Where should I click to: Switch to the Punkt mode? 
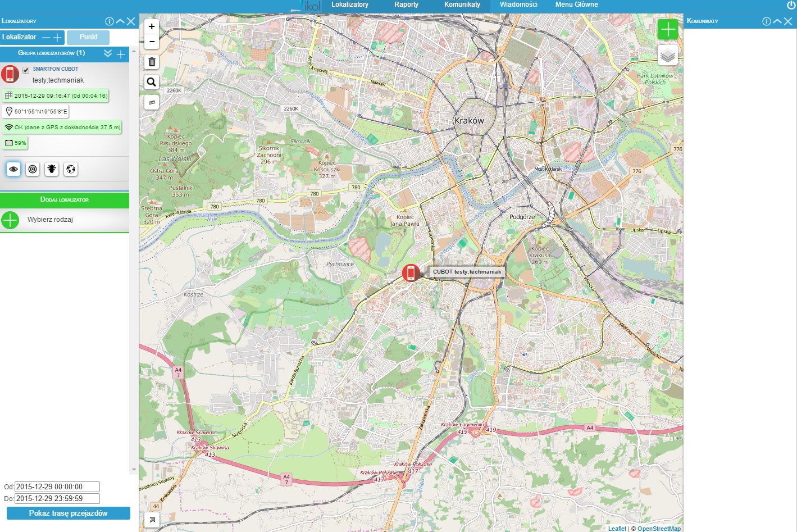click(x=88, y=37)
